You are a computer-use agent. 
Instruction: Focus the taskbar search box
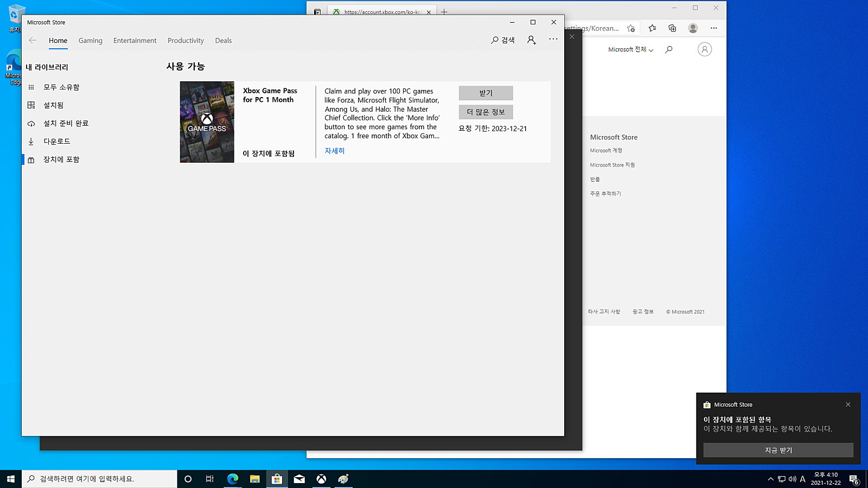pyautogui.click(x=99, y=479)
